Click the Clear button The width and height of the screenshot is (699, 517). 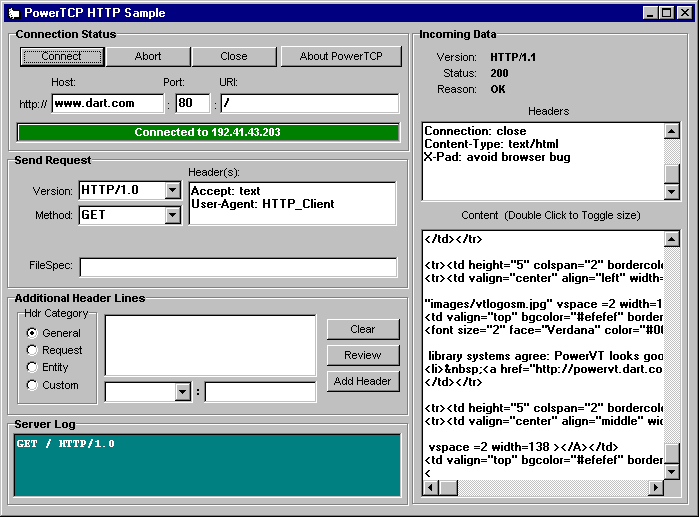tap(363, 329)
